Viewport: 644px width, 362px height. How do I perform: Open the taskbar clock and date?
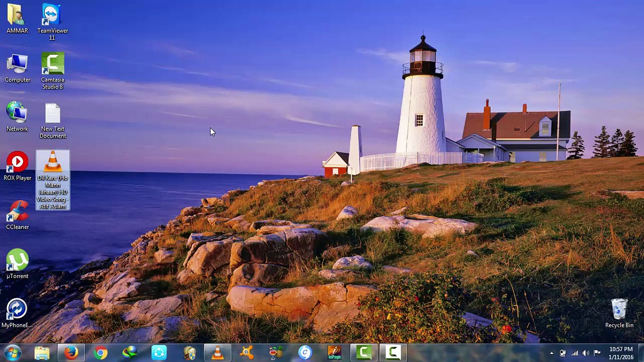tap(621, 353)
